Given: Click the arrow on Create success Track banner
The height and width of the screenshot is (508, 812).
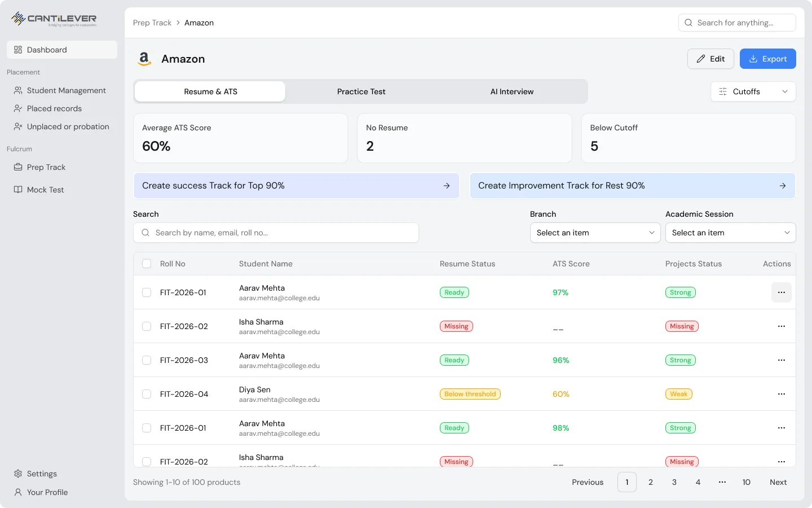Looking at the screenshot, I should coord(447,186).
